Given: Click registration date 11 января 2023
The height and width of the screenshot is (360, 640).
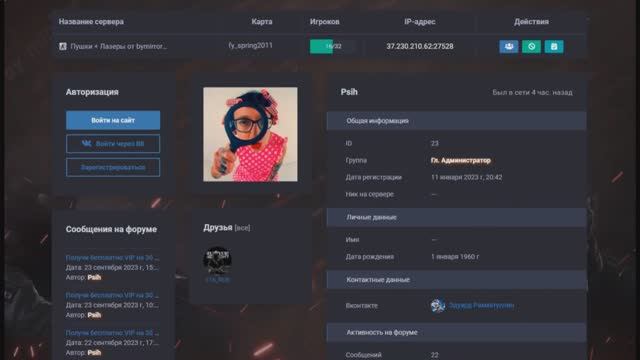Looking at the screenshot, I should [467, 177].
